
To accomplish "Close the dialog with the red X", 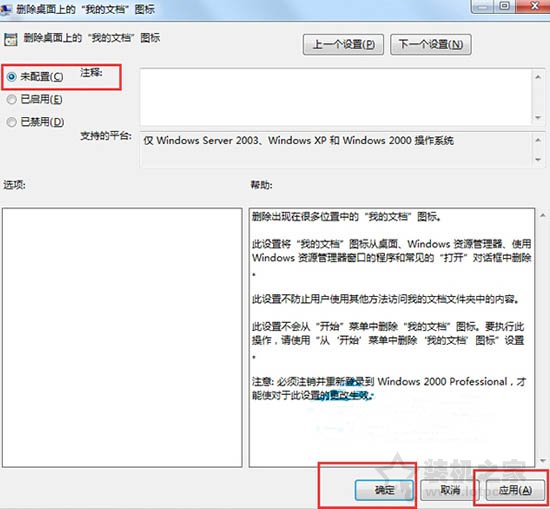I will pyautogui.click(x=533, y=6).
